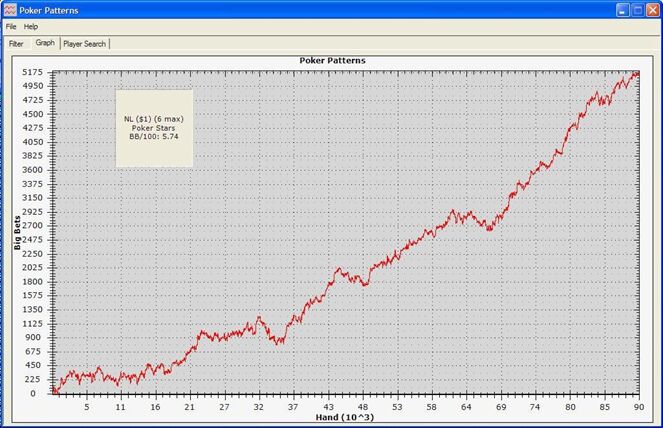Click the 2700 value on the y-axis
The width and height of the screenshot is (663, 428).
33,225
